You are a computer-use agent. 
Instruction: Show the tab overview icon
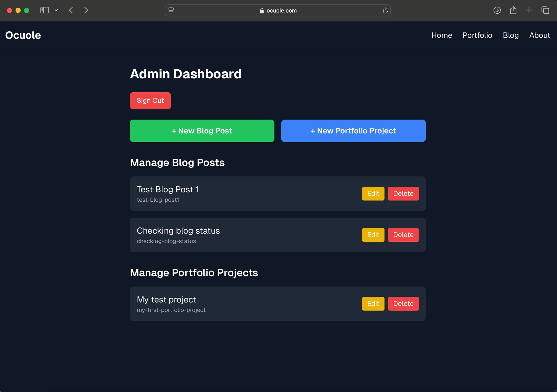click(545, 10)
